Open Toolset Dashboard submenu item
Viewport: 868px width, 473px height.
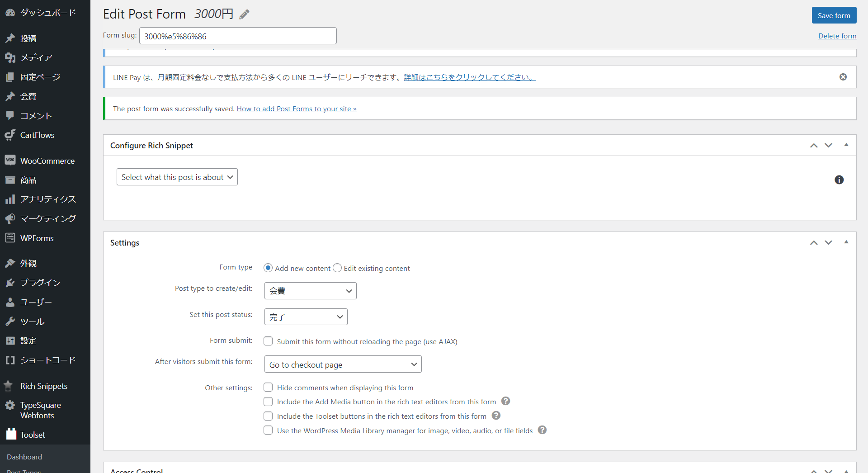pos(24,457)
